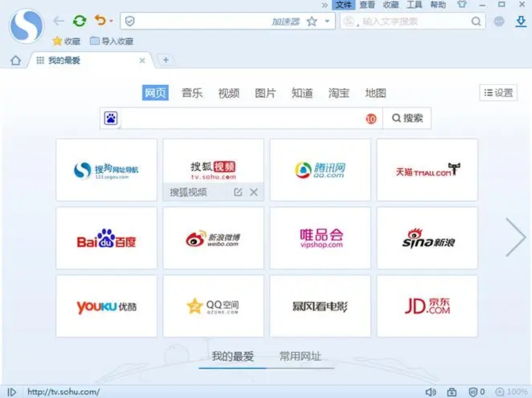Open the QQ空间 Qzone tile
Viewport: 532px width, 398px height.
click(x=213, y=306)
